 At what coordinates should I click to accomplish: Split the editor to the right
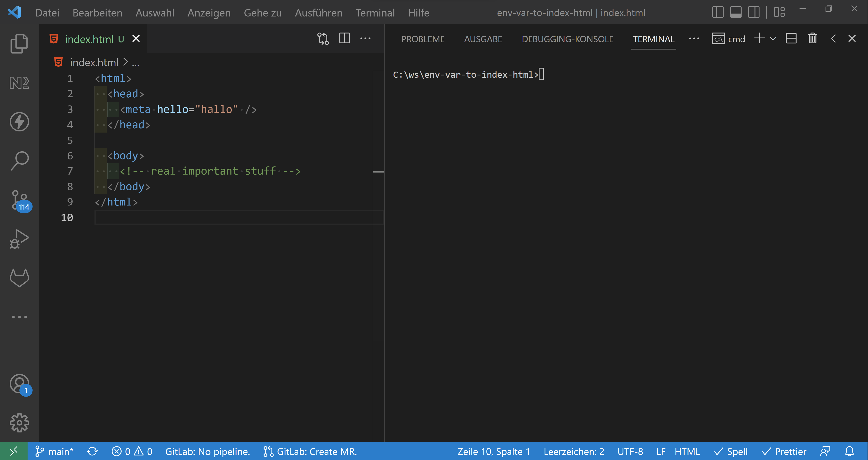pos(344,38)
